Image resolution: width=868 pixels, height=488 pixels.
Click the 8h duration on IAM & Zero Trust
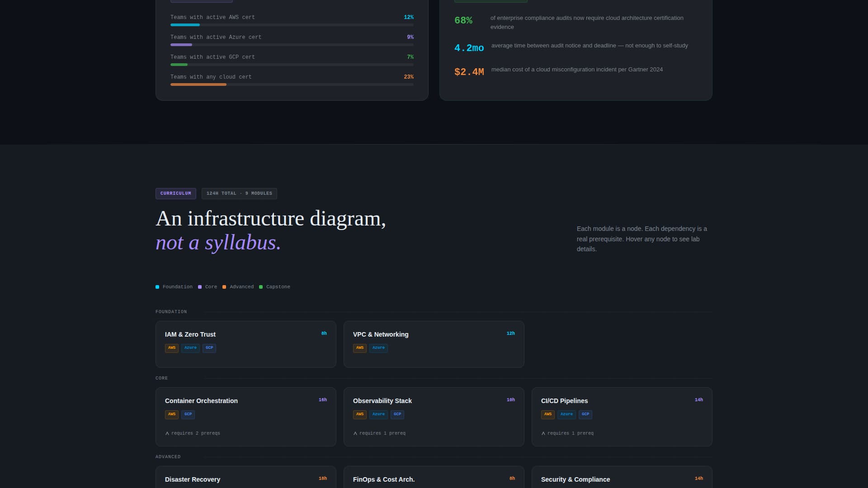[324, 333]
